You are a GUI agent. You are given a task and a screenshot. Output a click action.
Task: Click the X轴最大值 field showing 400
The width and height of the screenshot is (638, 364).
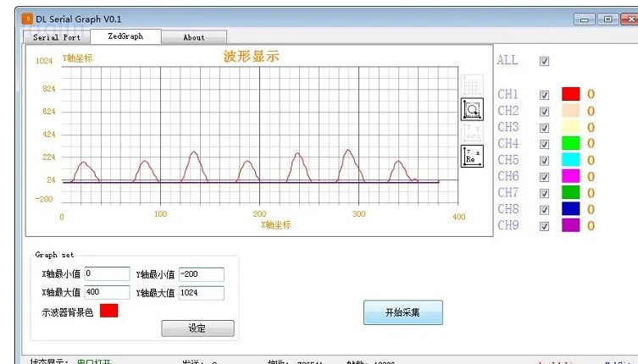(107, 292)
